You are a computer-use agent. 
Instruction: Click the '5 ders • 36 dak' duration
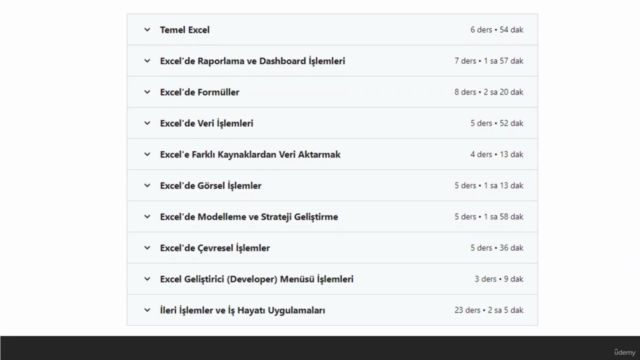pyautogui.click(x=497, y=248)
